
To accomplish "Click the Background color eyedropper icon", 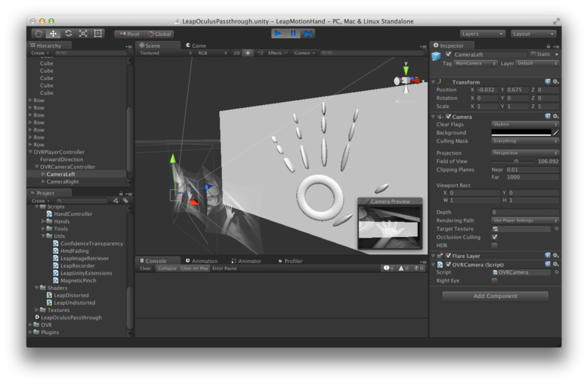I will coord(556,133).
